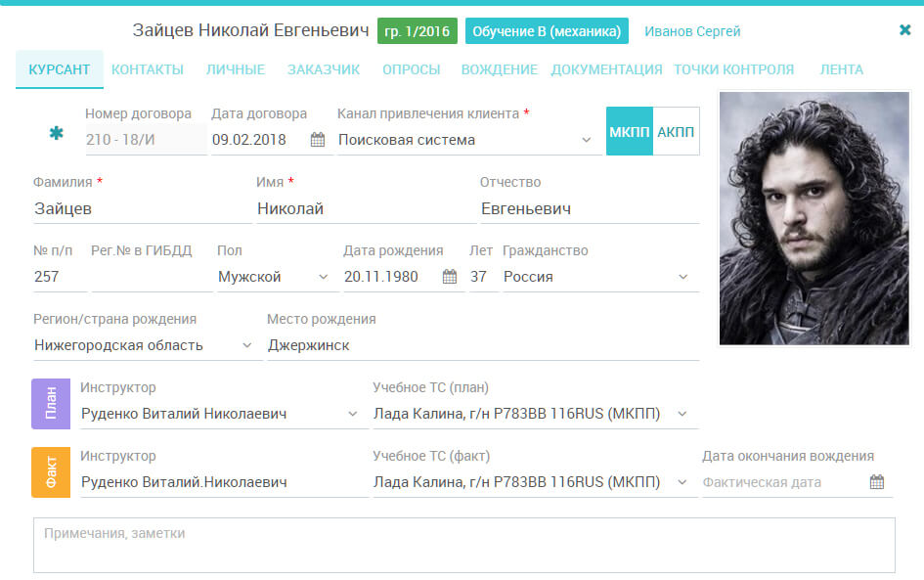
Task: Select АКПП transmission option
Action: pos(676,131)
